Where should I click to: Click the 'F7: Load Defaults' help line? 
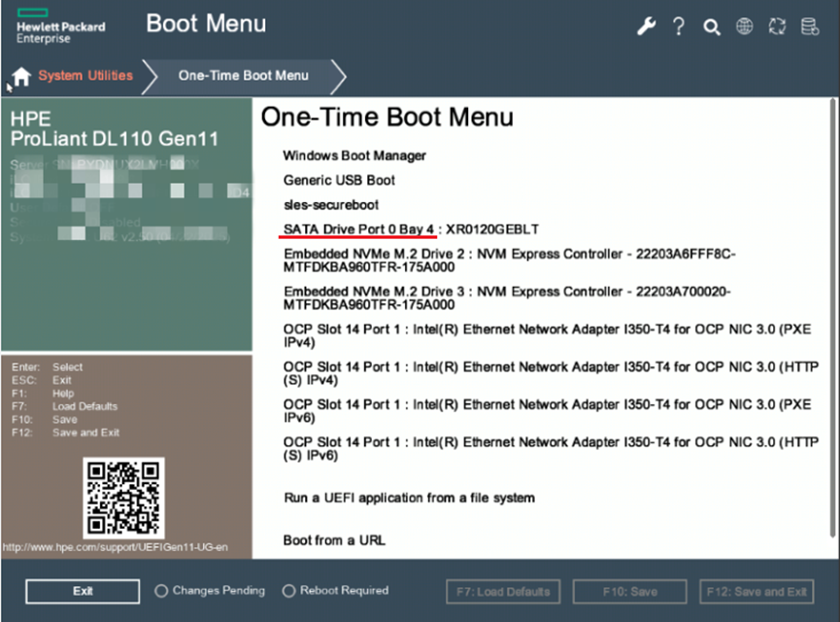pos(64,406)
